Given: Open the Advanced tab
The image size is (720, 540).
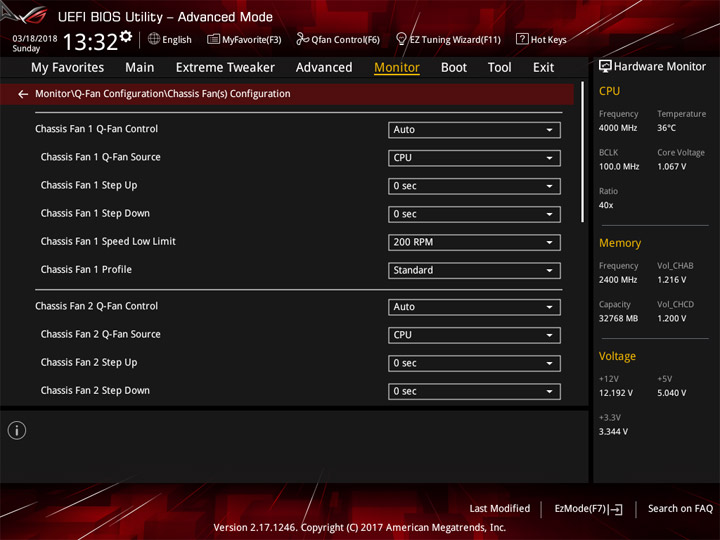Looking at the screenshot, I should (x=324, y=68).
